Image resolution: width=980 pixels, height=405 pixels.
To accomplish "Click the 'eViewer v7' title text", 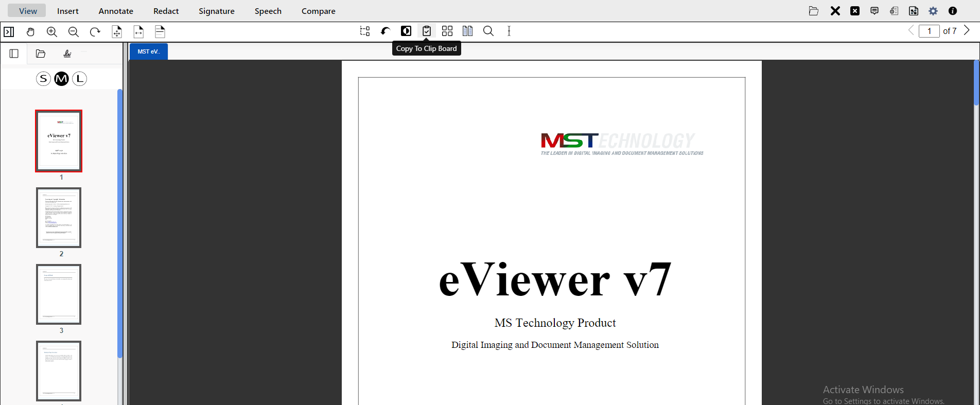I will pos(555,279).
